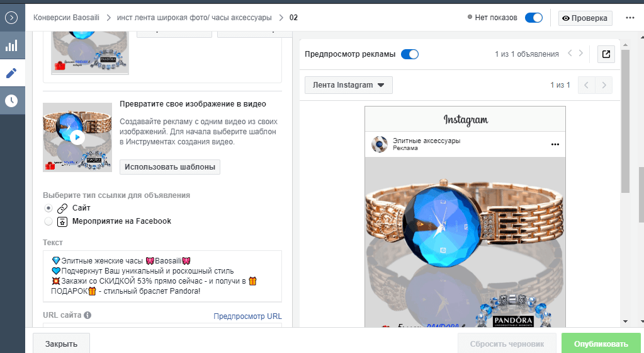Select the Сайт radio button
644x353 pixels.
[48, 208]
